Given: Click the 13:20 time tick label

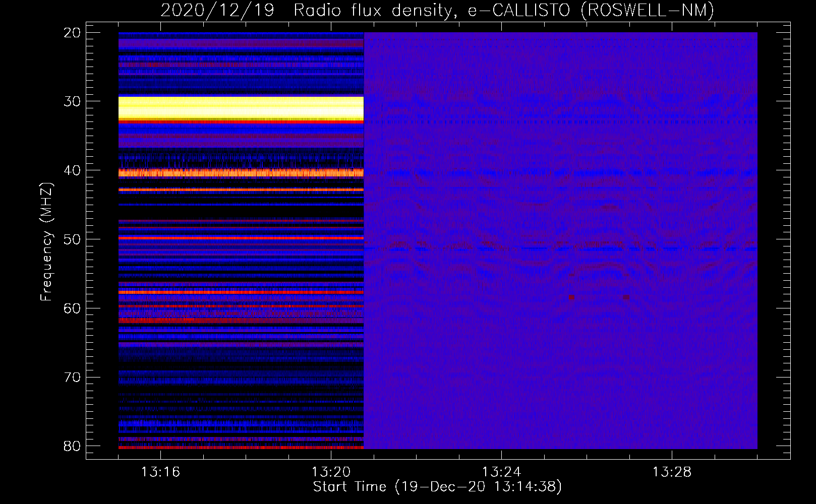Looking at the screenshot, I should click(x=331, y=472).
